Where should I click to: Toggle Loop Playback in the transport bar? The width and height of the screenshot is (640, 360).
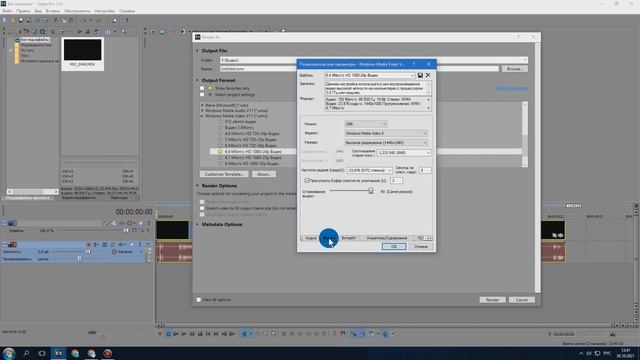coord(168,334)
